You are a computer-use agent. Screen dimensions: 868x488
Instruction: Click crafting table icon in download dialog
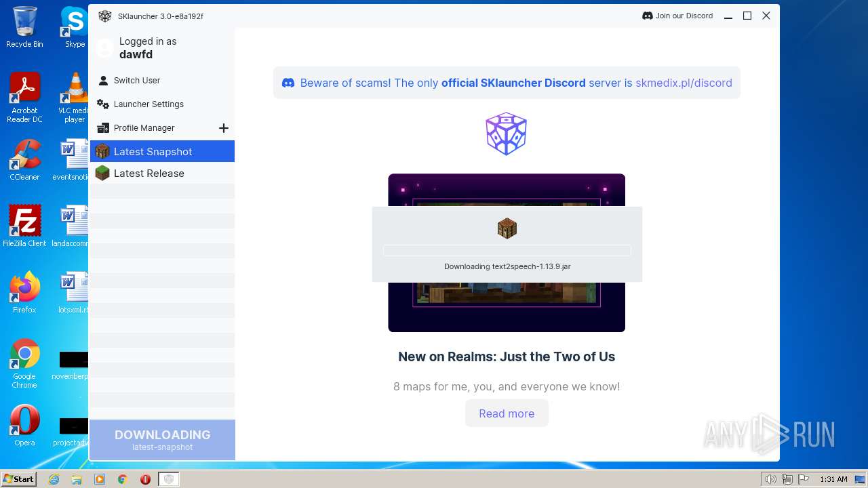[507, 228]
